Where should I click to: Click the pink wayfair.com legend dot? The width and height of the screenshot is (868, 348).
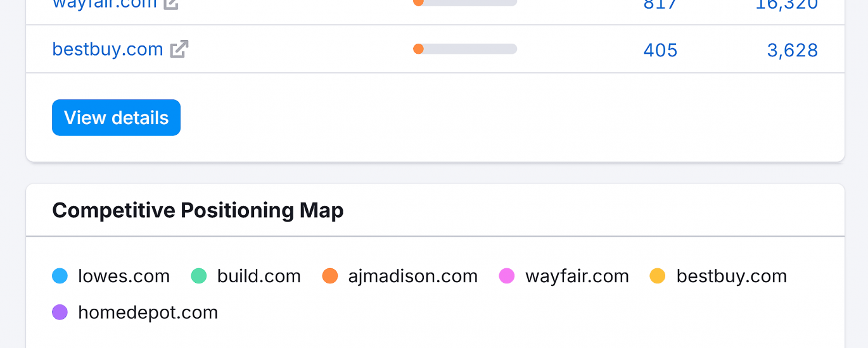507,277
